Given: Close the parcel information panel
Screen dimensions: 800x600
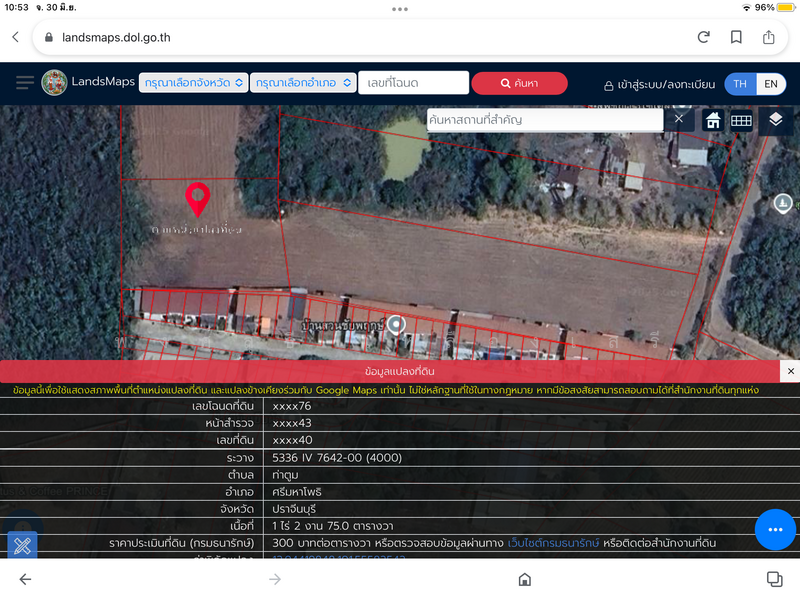Looking at the screenshot, I should tap(790, 371).
